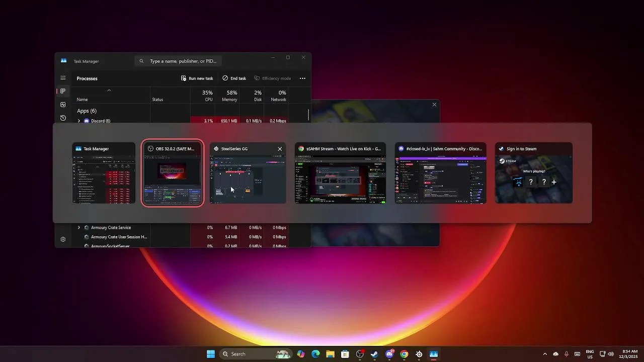Sort processes by Status column

tap(170, 95)
